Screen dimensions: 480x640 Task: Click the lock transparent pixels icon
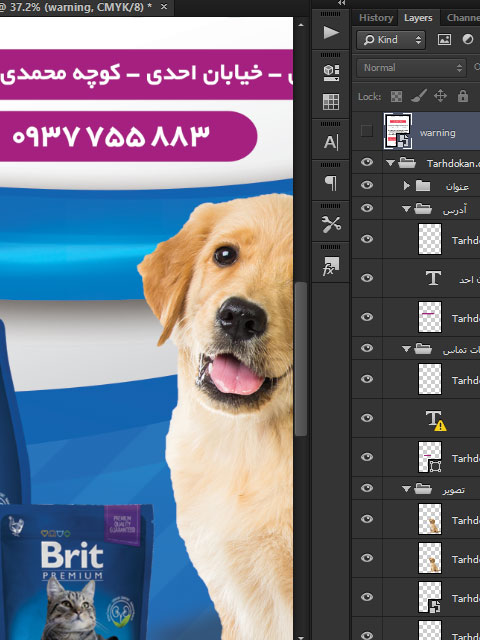[x=396, y=96]
